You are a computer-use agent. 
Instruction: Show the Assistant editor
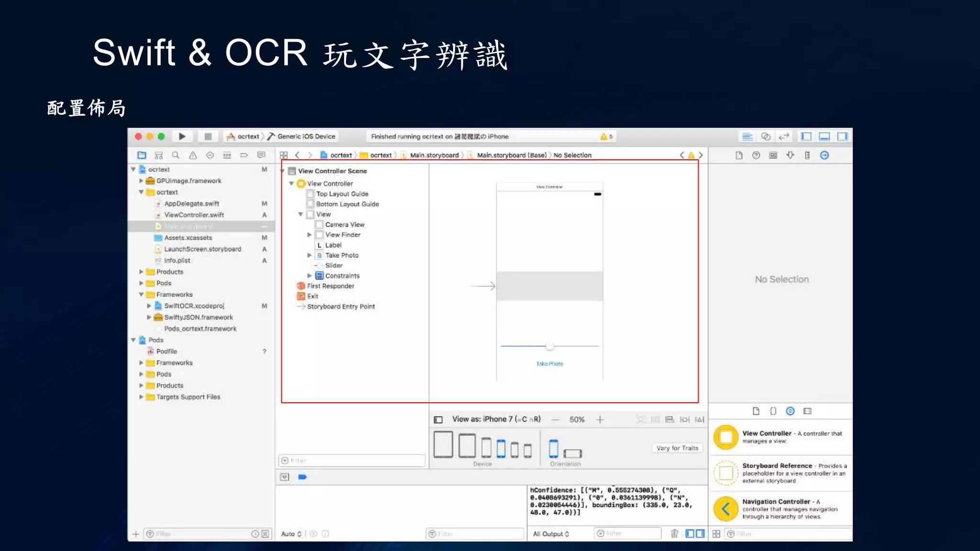(766, 136)
